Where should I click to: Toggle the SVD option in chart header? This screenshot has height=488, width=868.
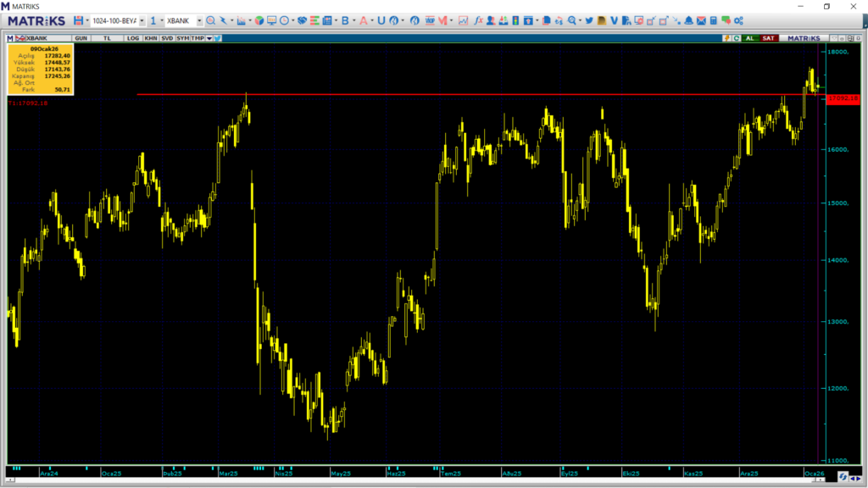(167, 38)
